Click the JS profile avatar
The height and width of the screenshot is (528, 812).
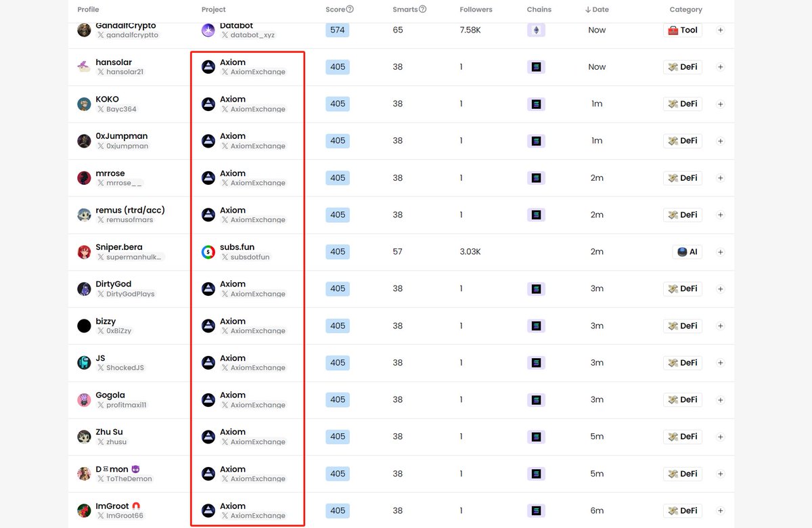click(84, 363)
